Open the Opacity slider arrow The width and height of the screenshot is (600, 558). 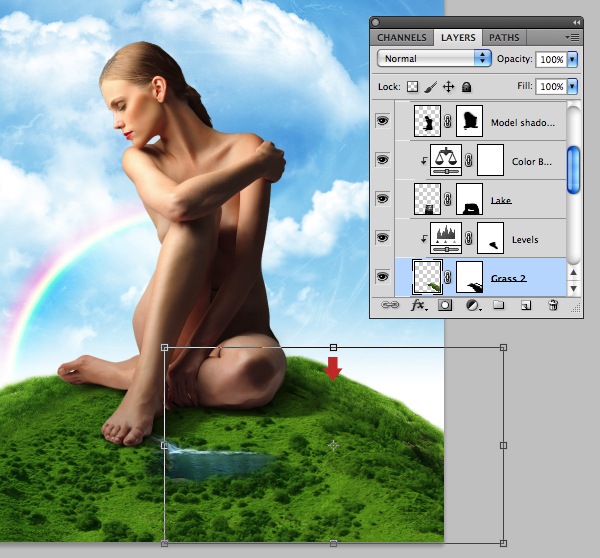572,59
